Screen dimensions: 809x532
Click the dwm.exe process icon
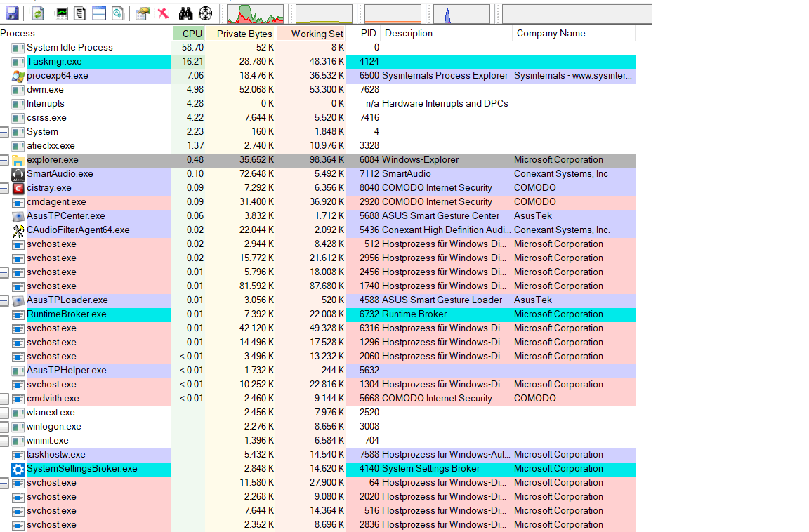[18, 90]
